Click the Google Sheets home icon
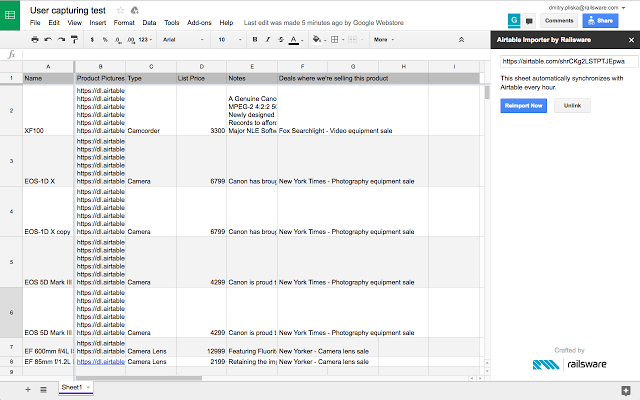The width and height of the screenshot is (640, 400). (x=10, y=15)
